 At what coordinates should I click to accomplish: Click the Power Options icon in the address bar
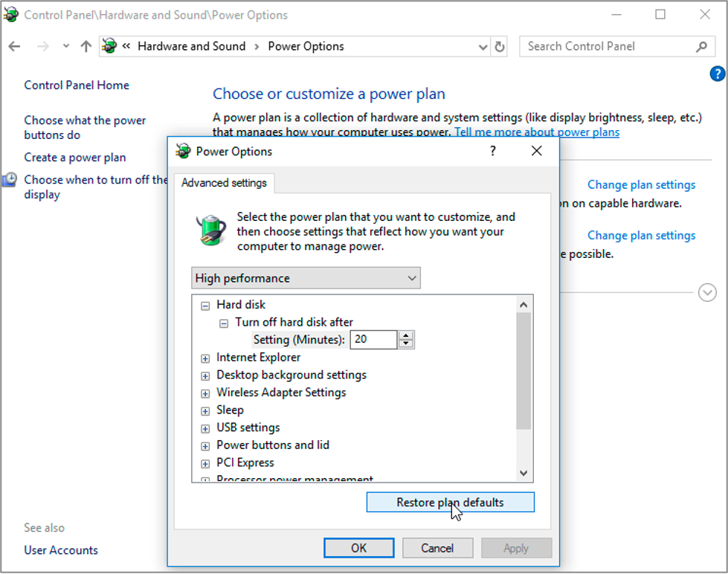coord(109,46)
